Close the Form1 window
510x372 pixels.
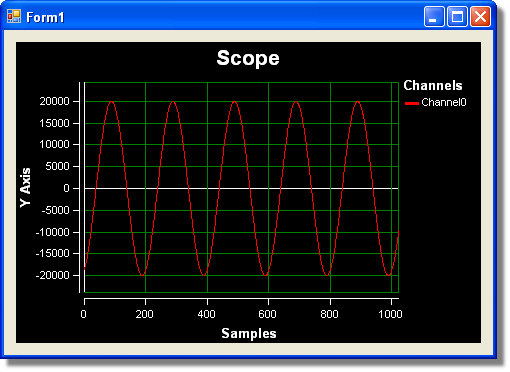[480, 16]
